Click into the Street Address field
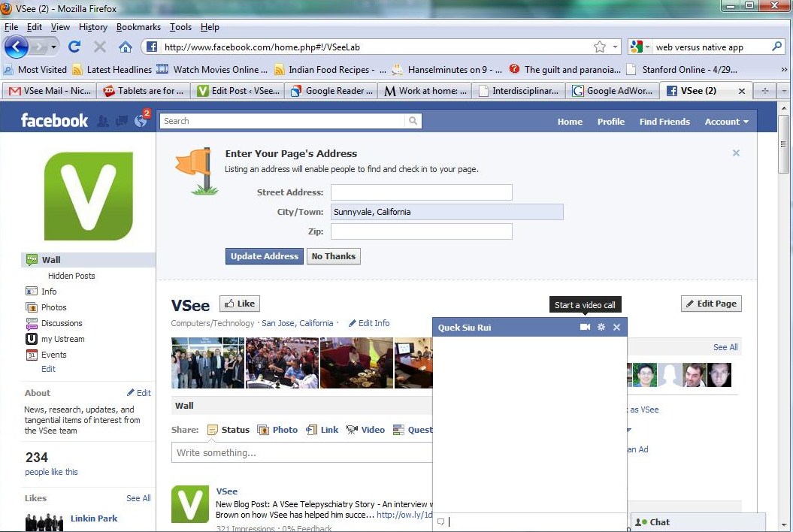Screen dimensions: 793x532 click(421, 192)
